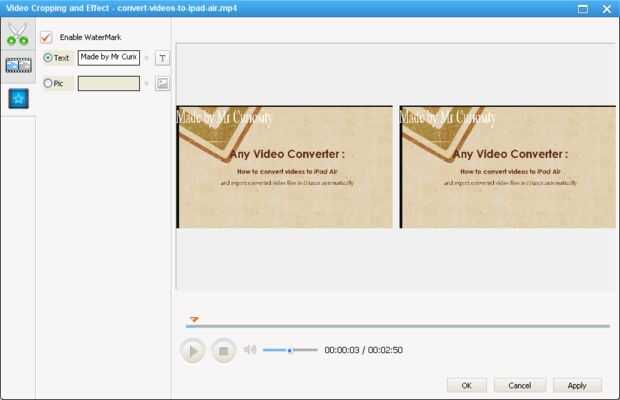
Task: Click the OK button
Action: click(467, 385)
